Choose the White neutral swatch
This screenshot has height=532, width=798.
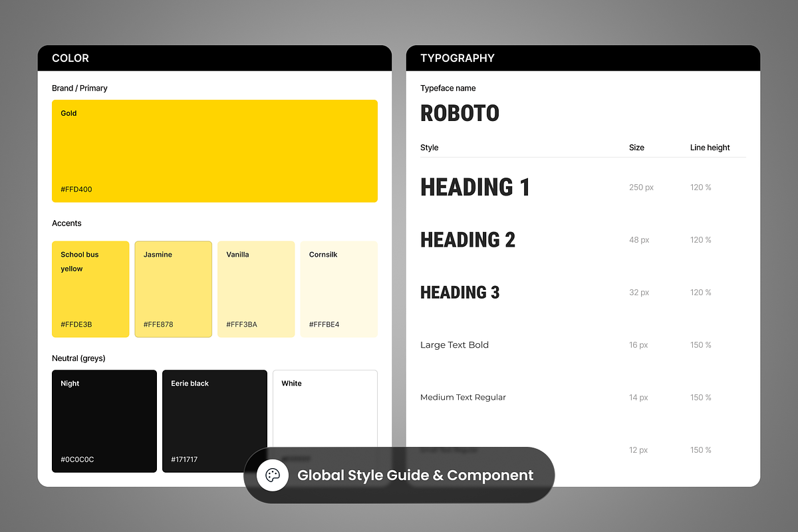tap(325, 421)
